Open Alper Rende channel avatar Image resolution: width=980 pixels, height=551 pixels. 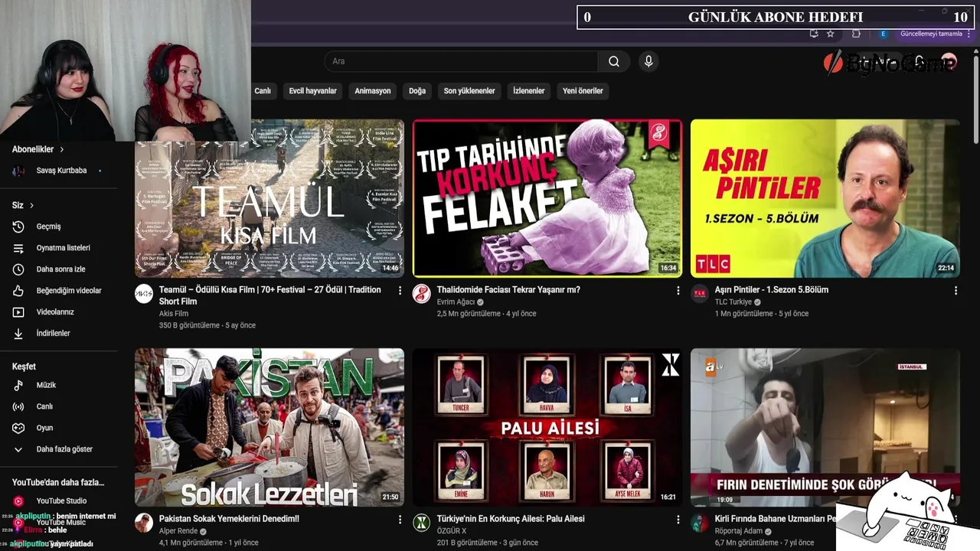pos(144,523)
